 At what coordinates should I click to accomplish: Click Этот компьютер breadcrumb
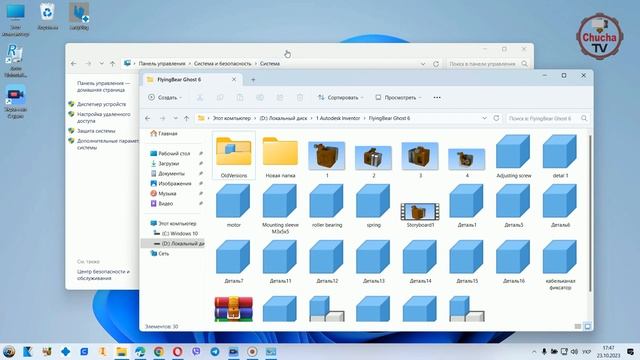[x=231, y=118]
